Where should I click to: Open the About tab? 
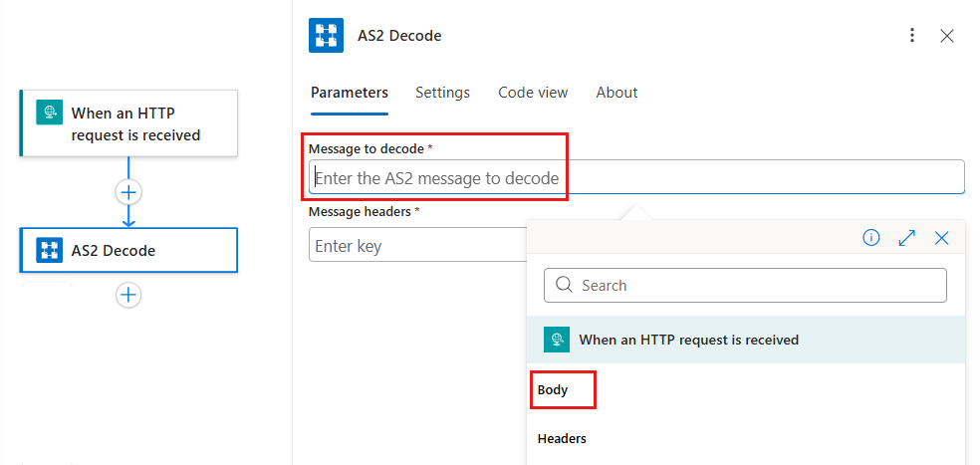(x=616, y=93)
